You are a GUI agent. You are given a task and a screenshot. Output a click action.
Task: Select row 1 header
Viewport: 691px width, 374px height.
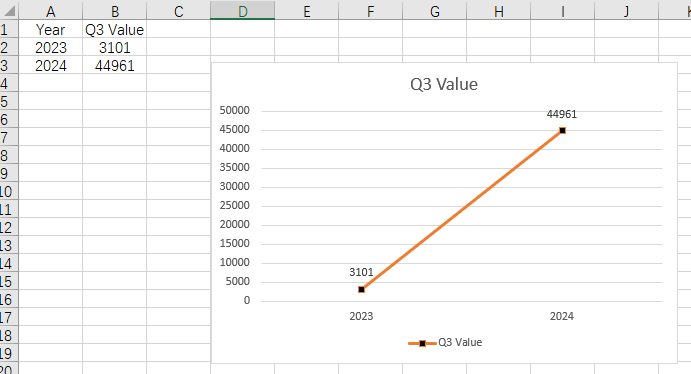tap(9, 29)
